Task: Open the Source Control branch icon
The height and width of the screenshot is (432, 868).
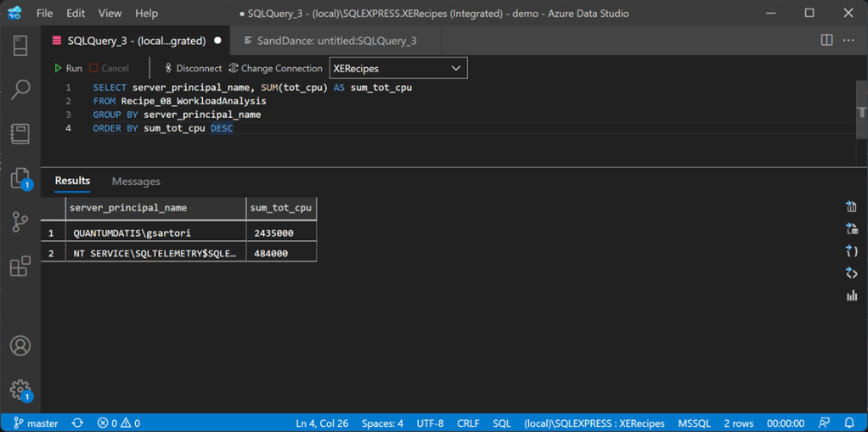Action: pos(20,222)
